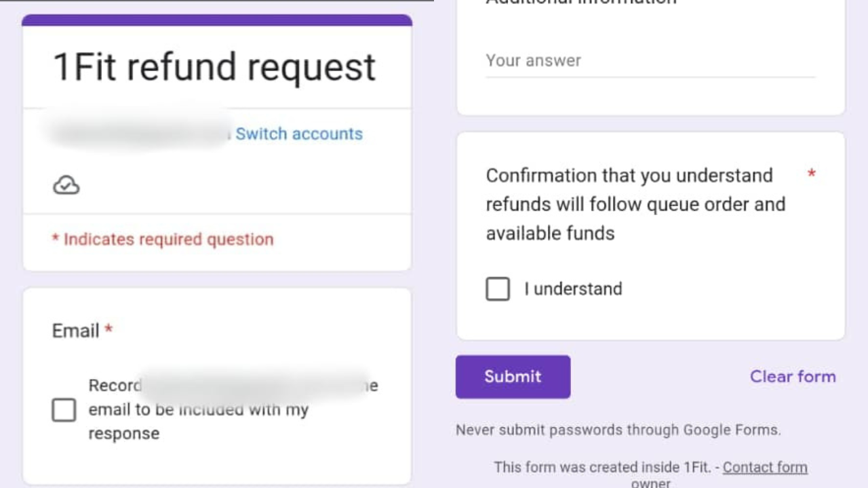Click the "1Fit refund request" form title

(214, 67)
